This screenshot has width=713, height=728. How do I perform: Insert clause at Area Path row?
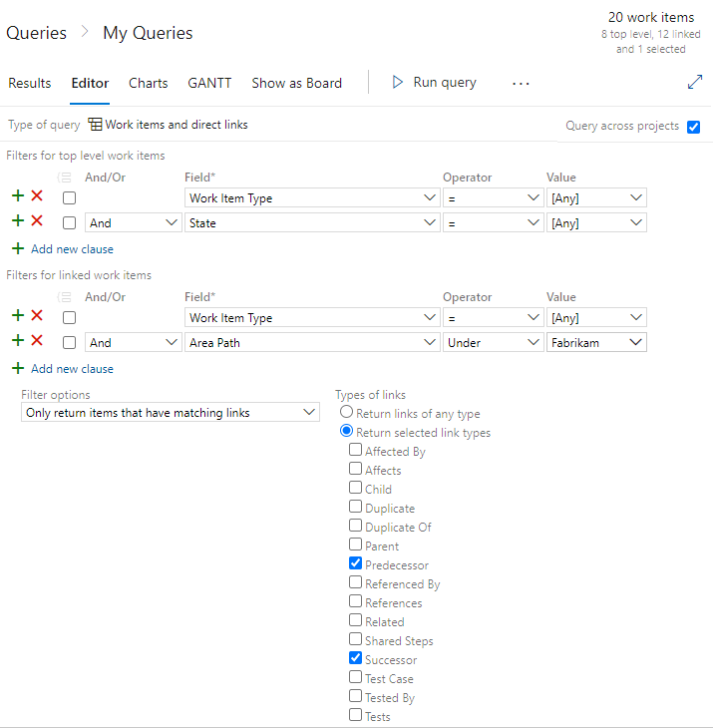[x=18, y=340]
